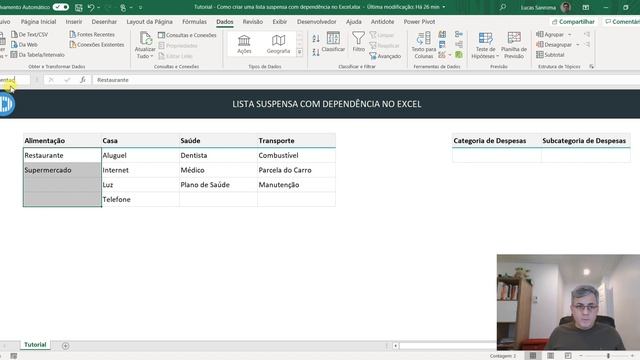This screenshot has height=360, width=640.
Task: Expand the file title last-modified dropdown
Action: click(444, 7)
